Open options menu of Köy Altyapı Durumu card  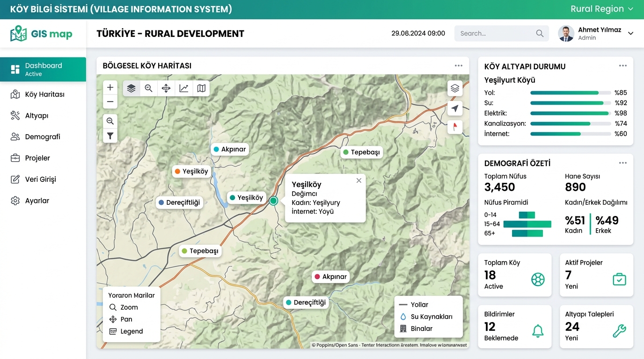point(623,66)
